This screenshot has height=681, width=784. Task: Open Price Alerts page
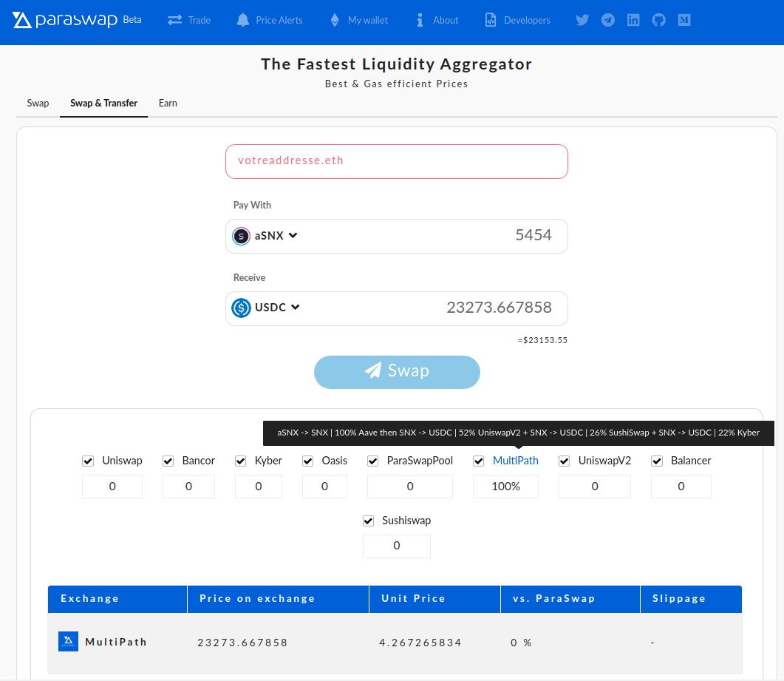[279, 20]
